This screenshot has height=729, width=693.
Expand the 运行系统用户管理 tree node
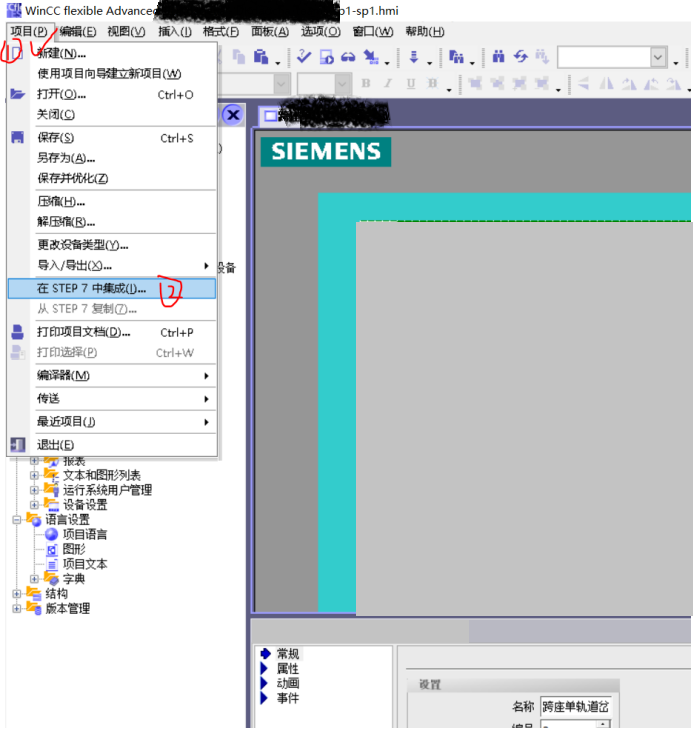pos(34,490)
